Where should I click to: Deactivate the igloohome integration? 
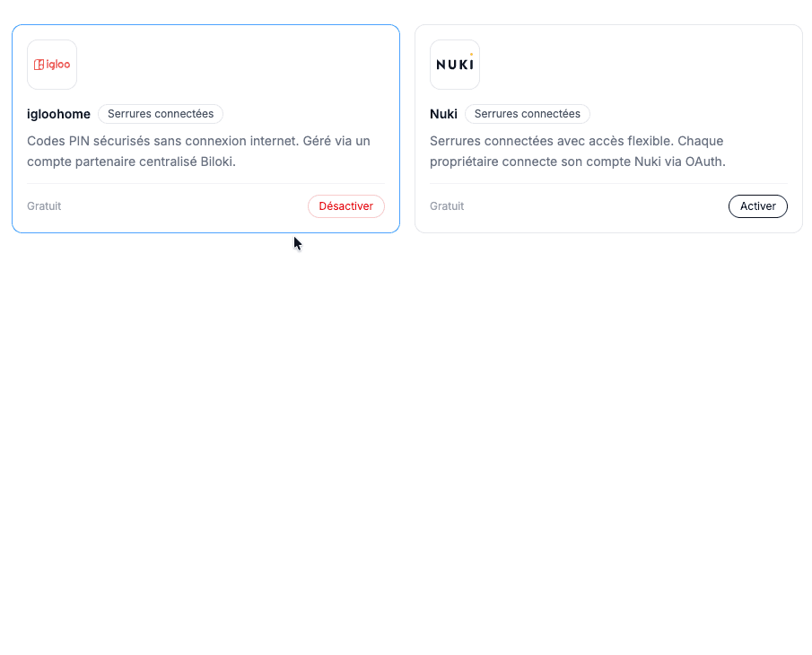346,206
